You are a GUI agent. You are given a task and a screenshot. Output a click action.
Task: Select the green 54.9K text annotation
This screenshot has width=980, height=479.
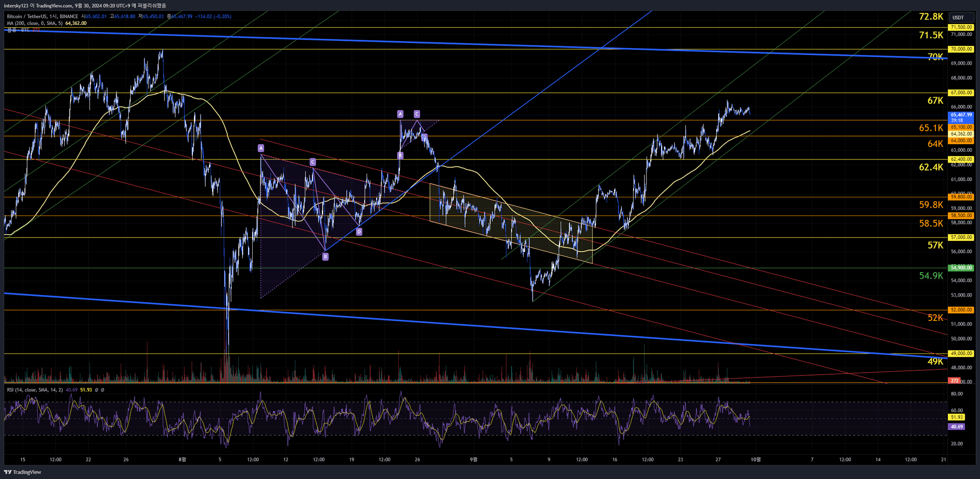click(931, 275)
